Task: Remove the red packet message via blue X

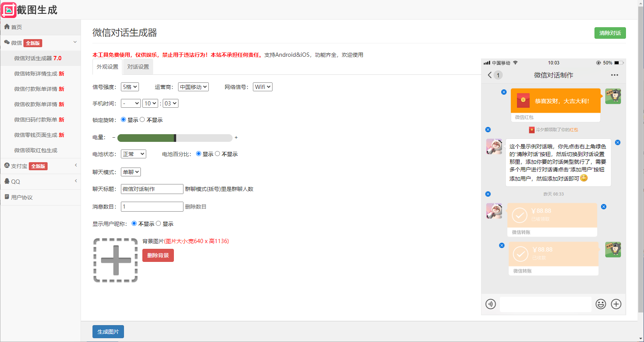Action: (x=504, y=92)
